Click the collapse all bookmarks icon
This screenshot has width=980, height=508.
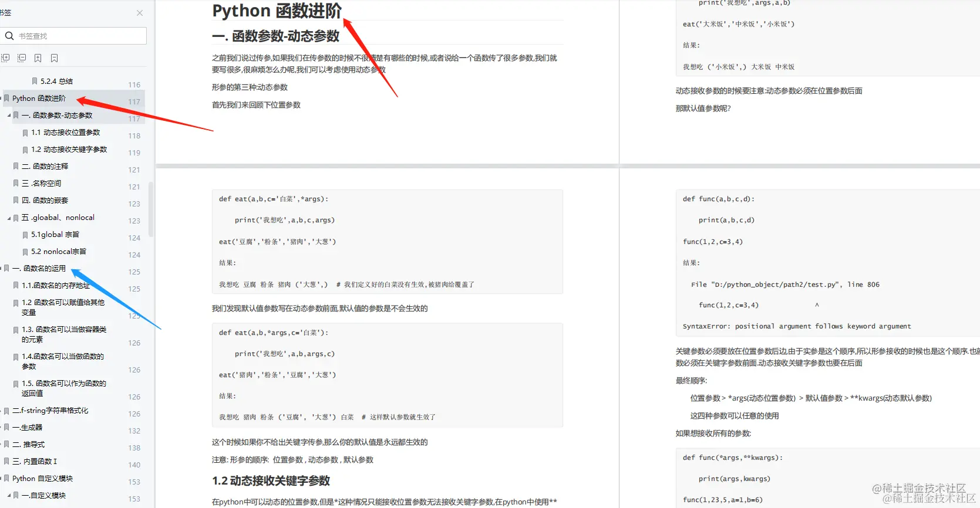click(22, 58)
